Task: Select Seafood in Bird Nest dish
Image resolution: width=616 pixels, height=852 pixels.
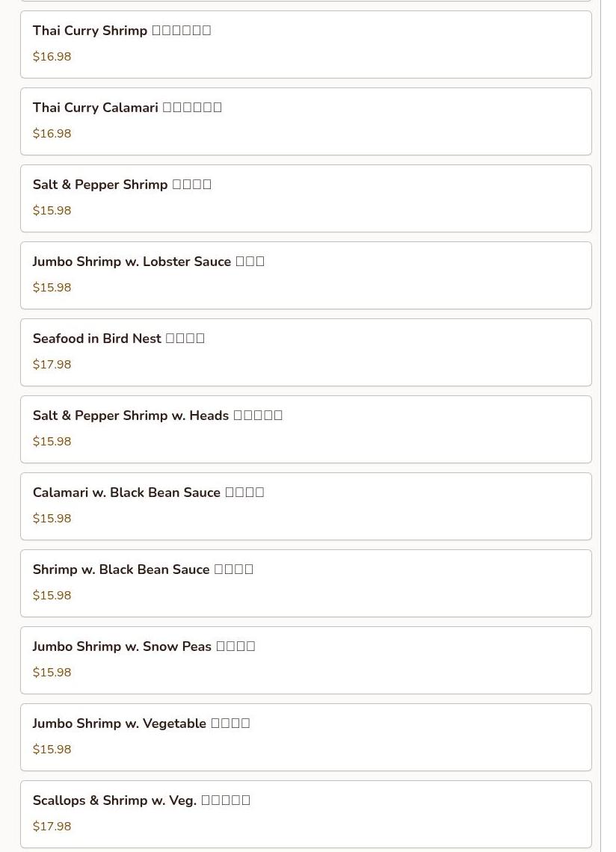Action: [x=306, y=353]
